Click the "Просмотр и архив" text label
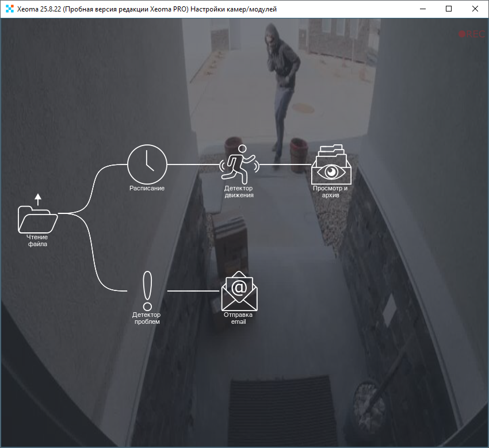The height and width of the screenshot is (448, 489). tap(330, 192)
